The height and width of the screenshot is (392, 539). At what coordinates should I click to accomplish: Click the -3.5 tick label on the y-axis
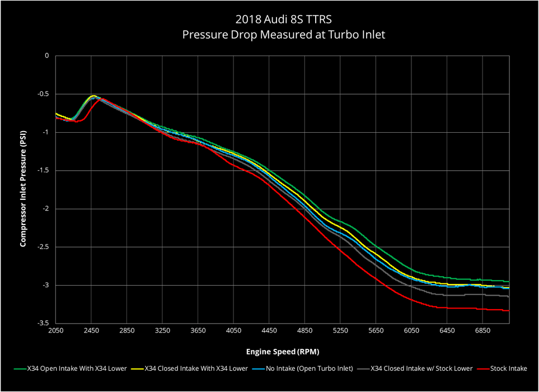coord(42,323)
